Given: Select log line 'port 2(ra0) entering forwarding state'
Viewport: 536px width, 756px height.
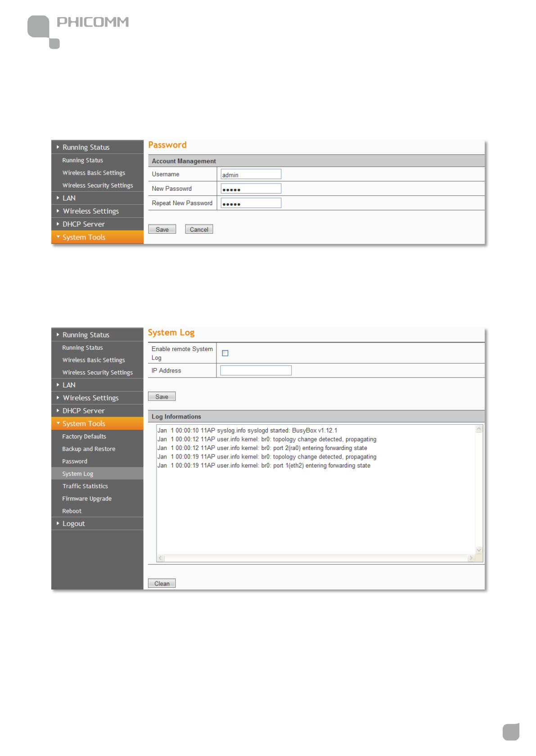Looking at the screenshot, I should (262, 448).
